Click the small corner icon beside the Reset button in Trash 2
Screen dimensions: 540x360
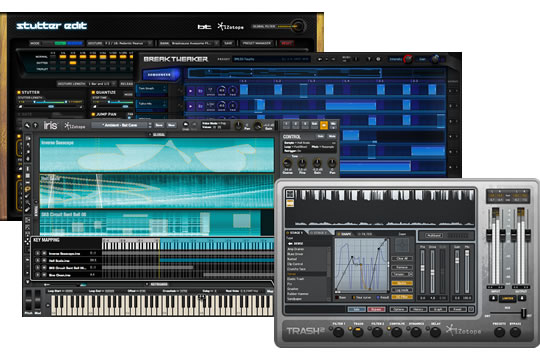click(x=471, y=309)
